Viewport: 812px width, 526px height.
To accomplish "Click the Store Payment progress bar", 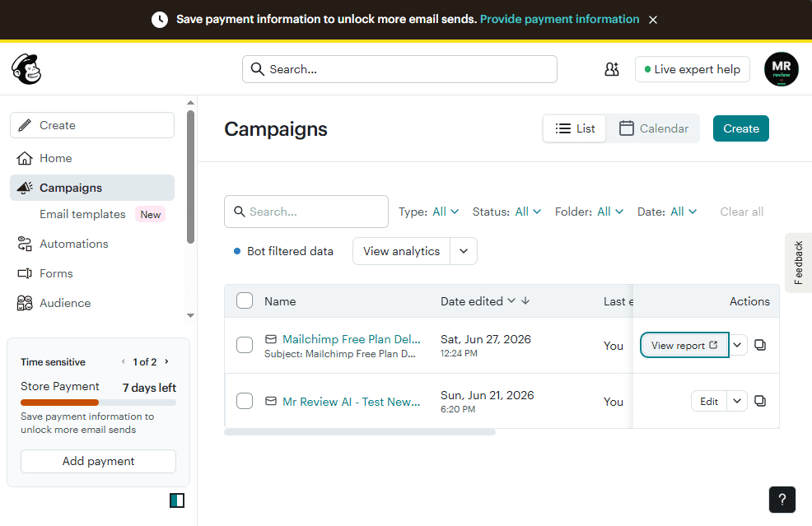I will (98, 403).
